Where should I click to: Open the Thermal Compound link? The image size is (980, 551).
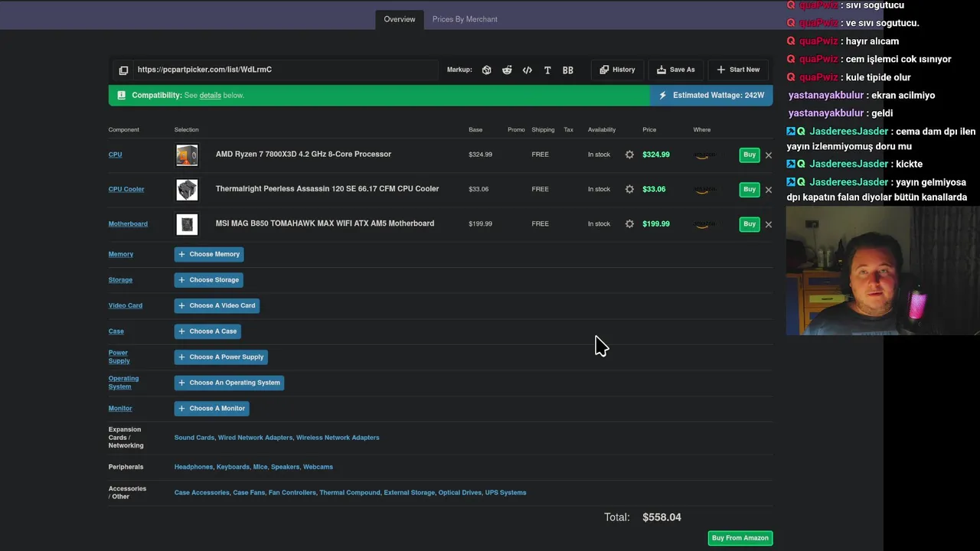tap(350, 493)
